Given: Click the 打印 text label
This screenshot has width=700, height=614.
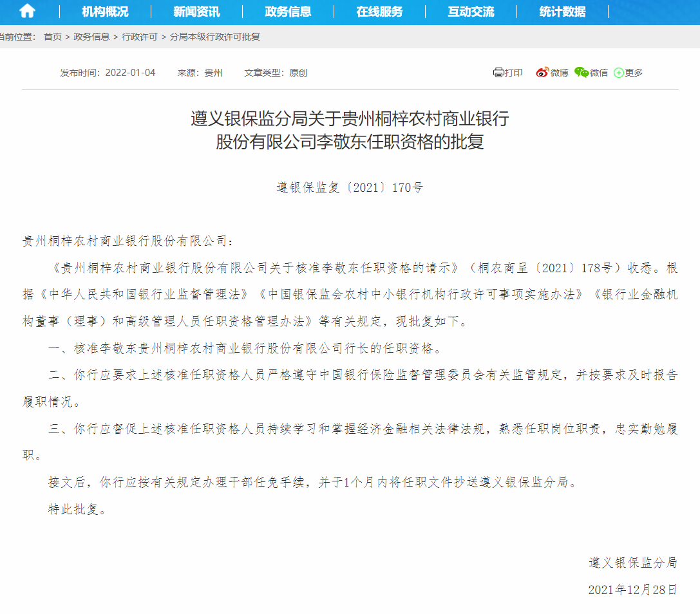Looking at the screenshot, I should coord(514,73).
